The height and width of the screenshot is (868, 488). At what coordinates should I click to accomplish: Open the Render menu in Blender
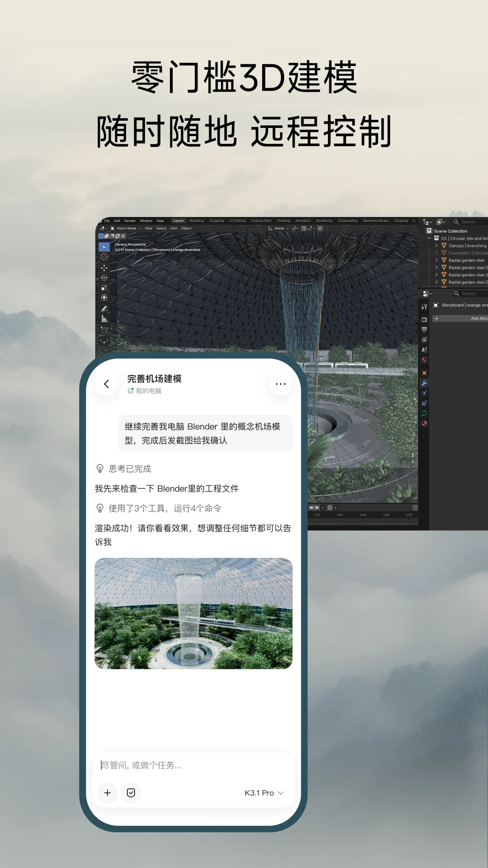130,221
